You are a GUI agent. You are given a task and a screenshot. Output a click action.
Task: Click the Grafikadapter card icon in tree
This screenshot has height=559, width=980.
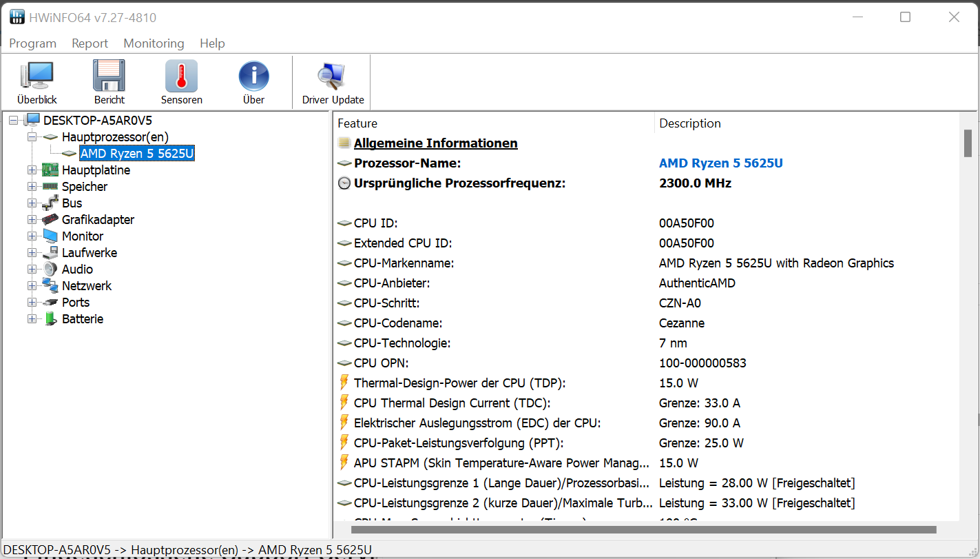(x=50, y=220)
